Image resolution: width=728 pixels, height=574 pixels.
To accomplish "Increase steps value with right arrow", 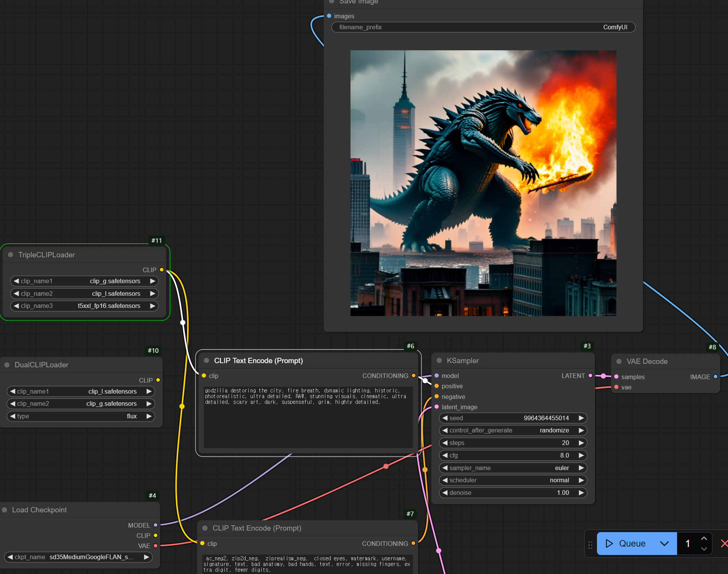I will coord(581,443).
